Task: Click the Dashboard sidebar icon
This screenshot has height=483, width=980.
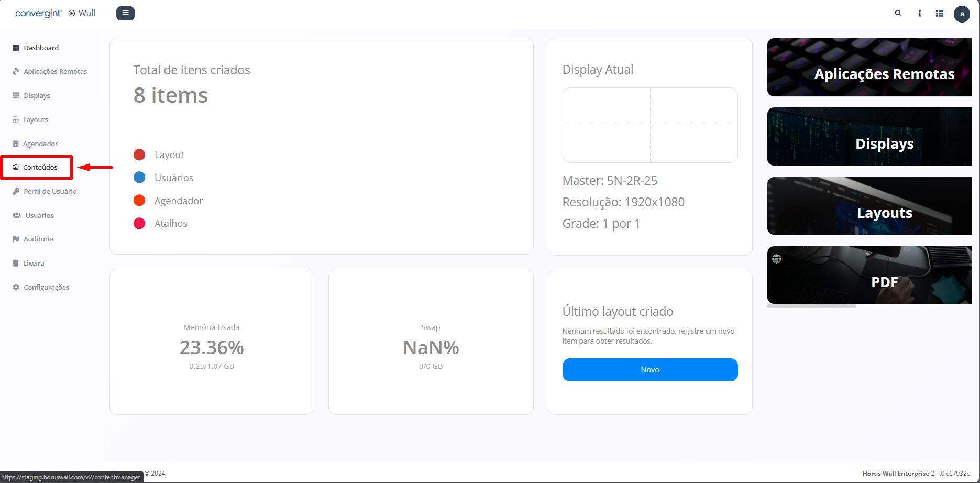Action: point(16,48)
